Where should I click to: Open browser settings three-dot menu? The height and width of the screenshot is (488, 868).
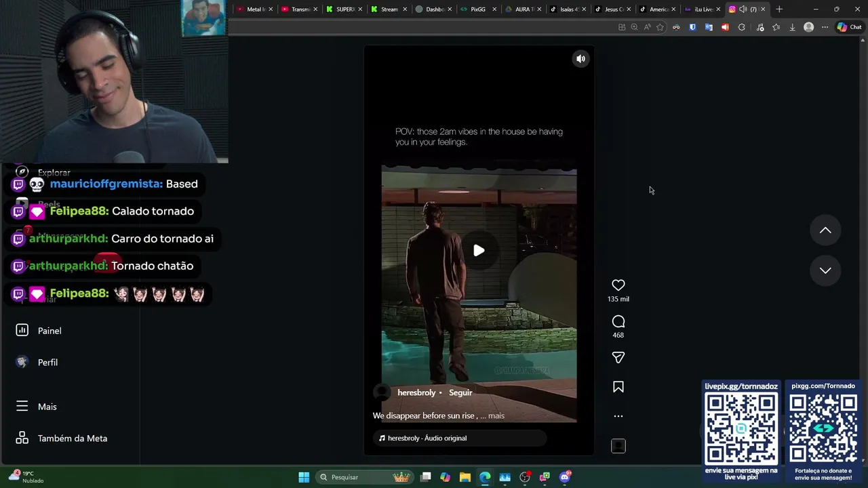825,27
